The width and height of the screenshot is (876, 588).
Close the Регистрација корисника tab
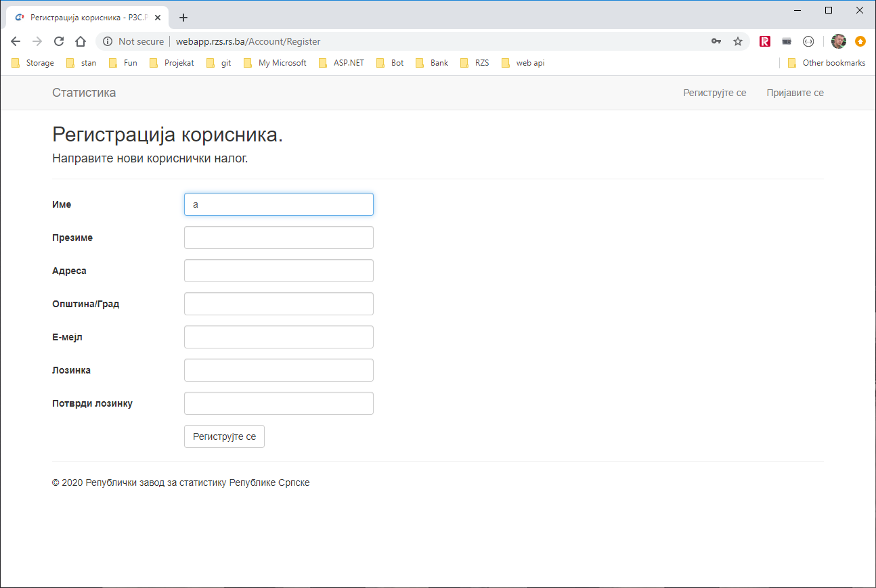(x=157, y=18)
